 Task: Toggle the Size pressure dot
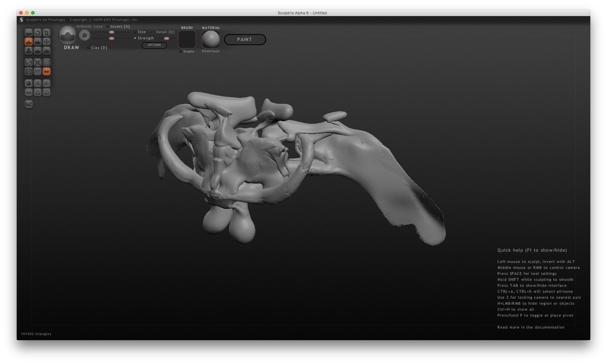pos(135,32)
